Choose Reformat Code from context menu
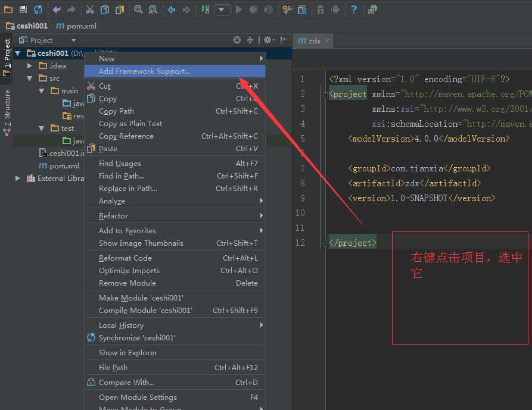 point(175,258)
